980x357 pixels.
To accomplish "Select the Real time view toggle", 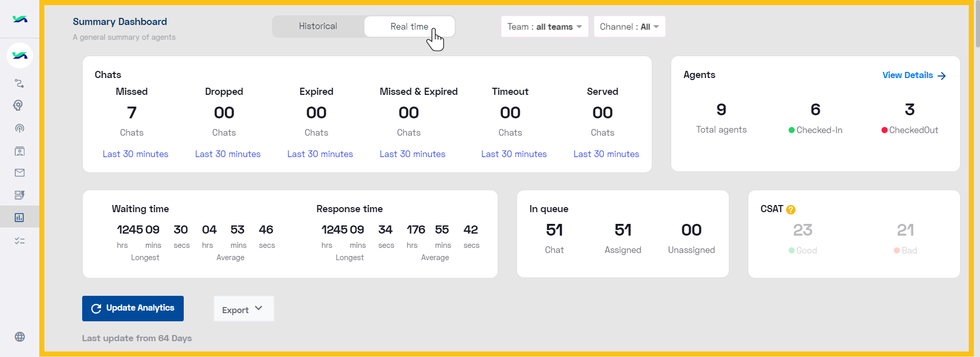I will (x=409, y=27).
